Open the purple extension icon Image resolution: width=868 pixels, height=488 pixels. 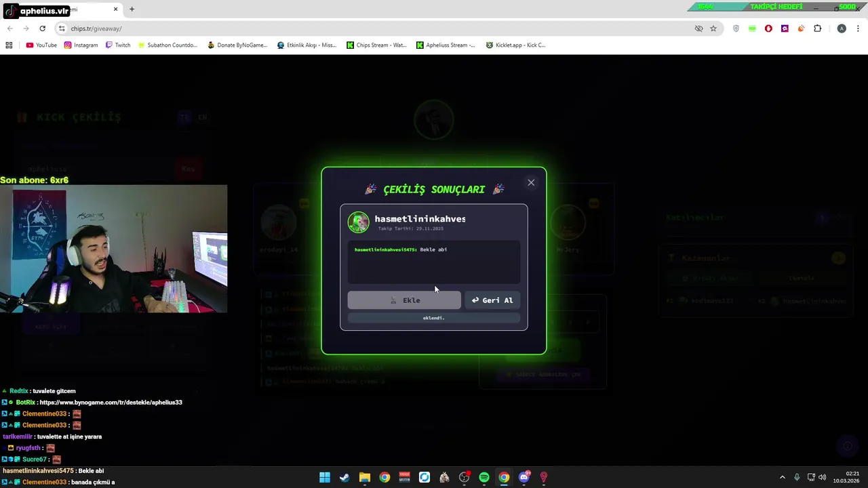point(785,28)
